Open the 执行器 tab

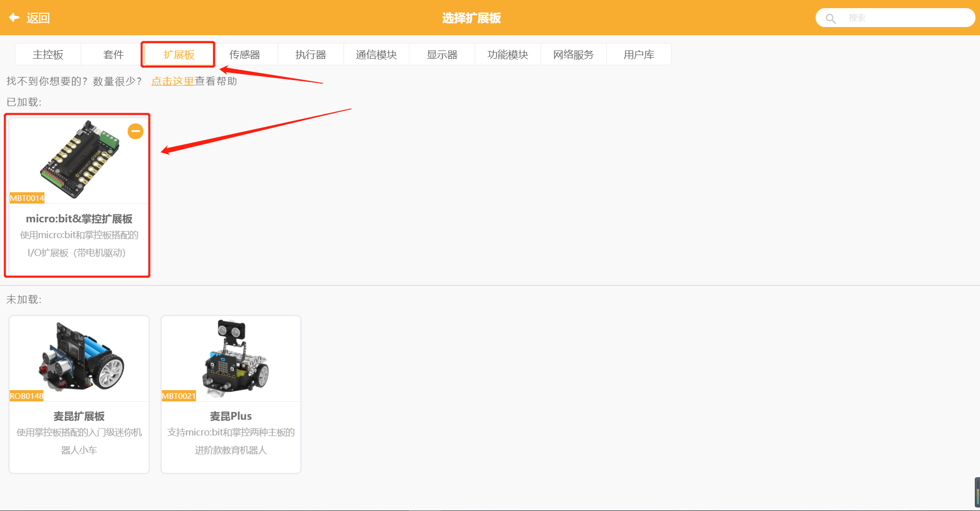pos(311,55)
